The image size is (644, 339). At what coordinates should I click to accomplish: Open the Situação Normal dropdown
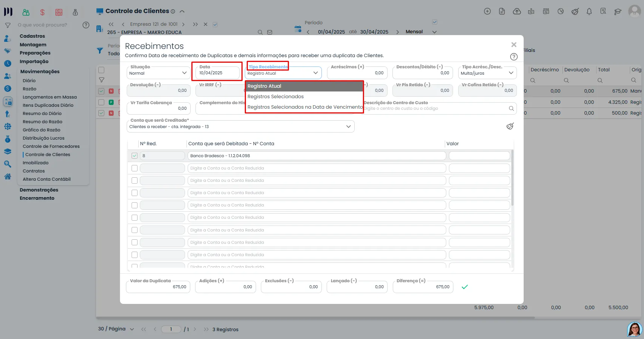click(159, 73)
